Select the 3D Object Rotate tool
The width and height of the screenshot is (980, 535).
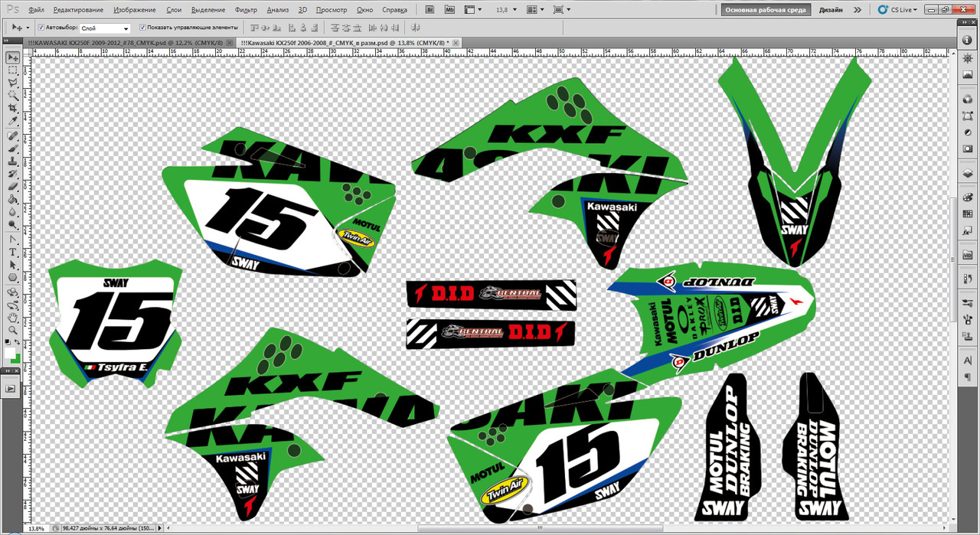(x=13, y=292)
